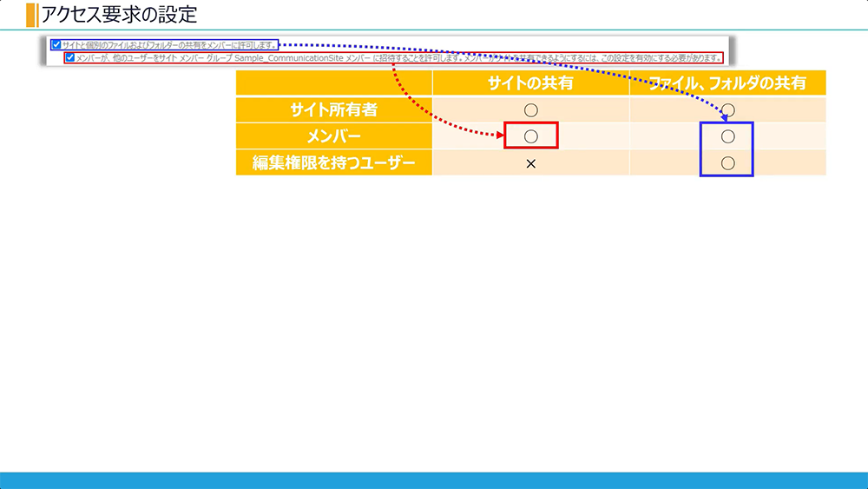Click the 編集権限を持つユーザー row header
Screen dimensions: 868x489
(x=334, y=162)
